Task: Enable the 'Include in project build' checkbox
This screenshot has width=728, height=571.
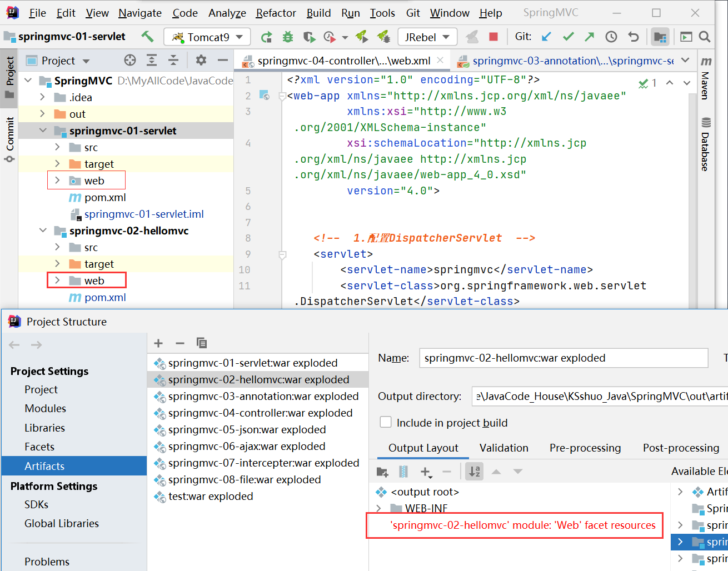Action: point(386,422)
